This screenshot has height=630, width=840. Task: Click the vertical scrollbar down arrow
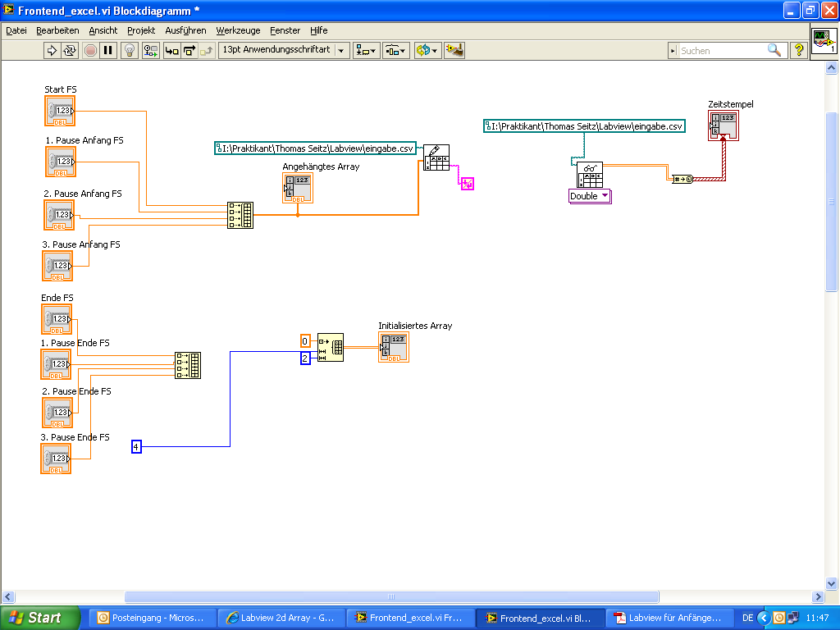click(x=832, y=583)
